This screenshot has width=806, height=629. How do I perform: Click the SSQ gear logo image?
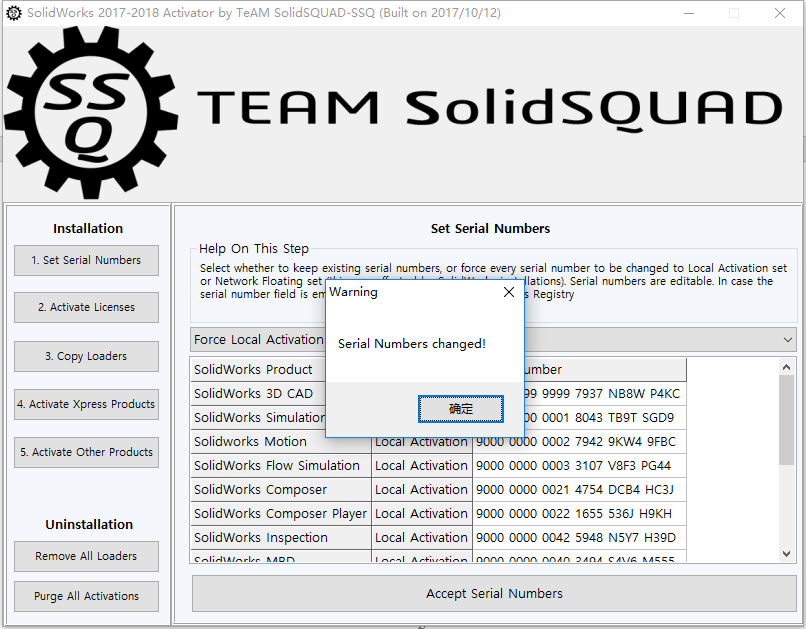[x=91, y=113]
